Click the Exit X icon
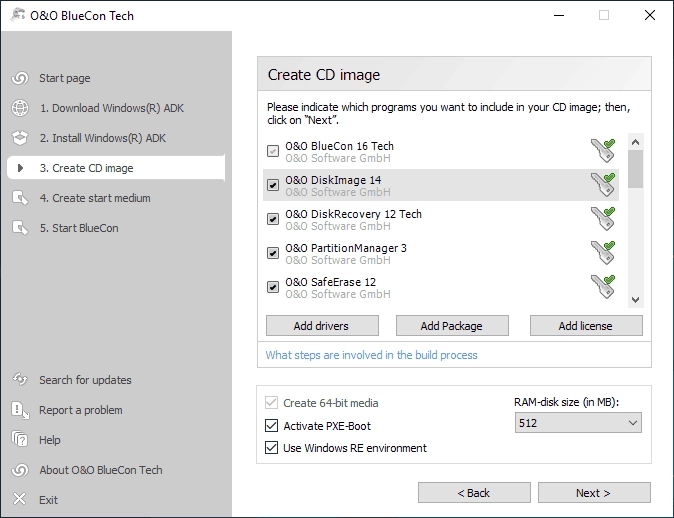Viewport: 674px width, 518px height. pyautogui.click(x=20, y=500)
